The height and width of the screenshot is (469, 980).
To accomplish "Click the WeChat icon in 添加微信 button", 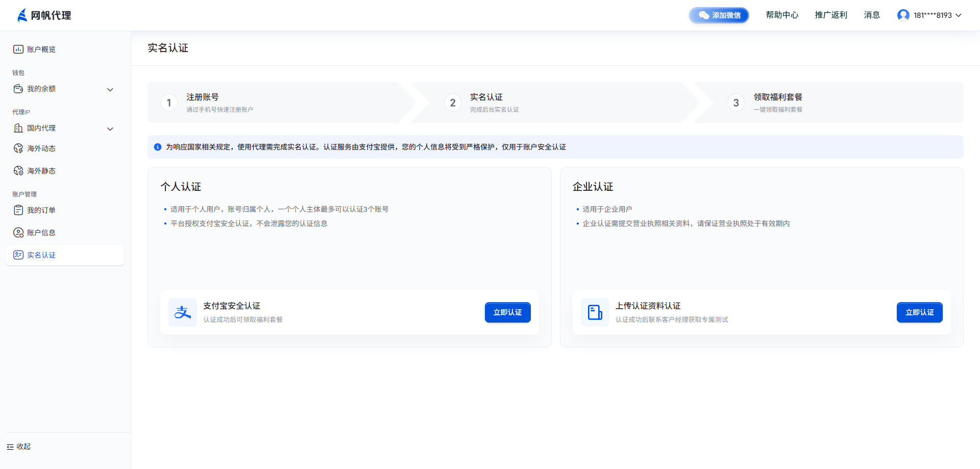I will coord(704,15).
